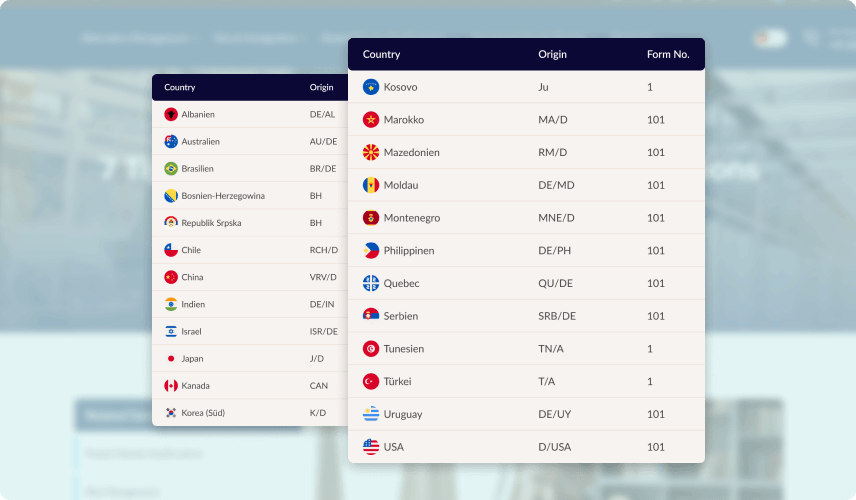856x500 pixels.
Task: Click the SRB/DE origin code for Serbien
Action: point(557,316)
